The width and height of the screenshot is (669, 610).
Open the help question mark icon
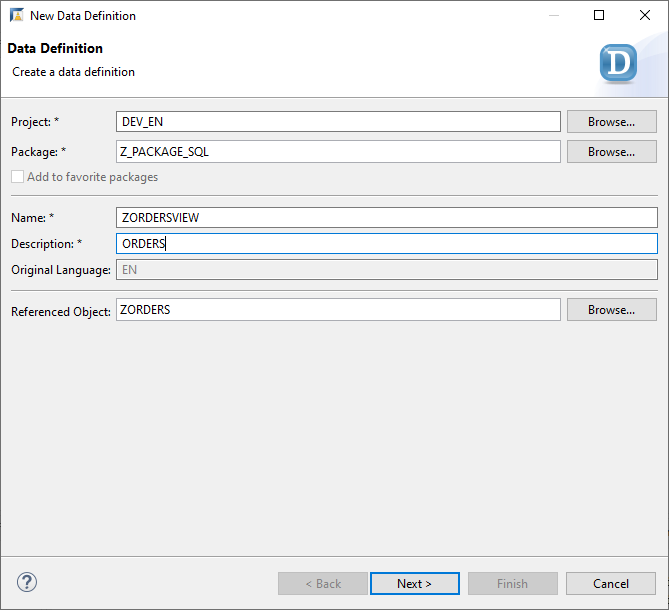coord(27,582)
